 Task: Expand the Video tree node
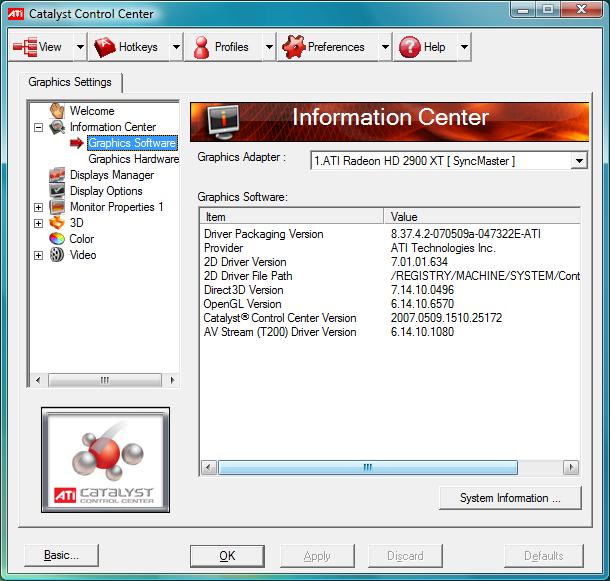coord(38,255)
